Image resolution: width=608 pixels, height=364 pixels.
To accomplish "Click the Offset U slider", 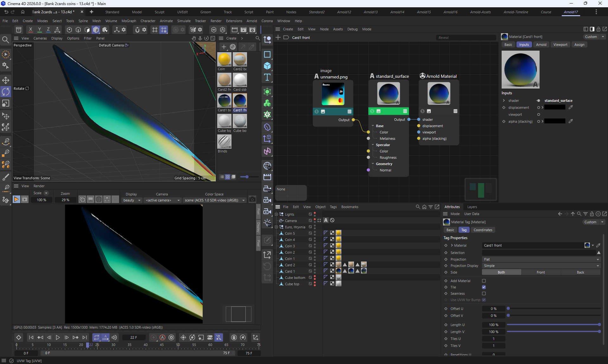I will point(554,309).
